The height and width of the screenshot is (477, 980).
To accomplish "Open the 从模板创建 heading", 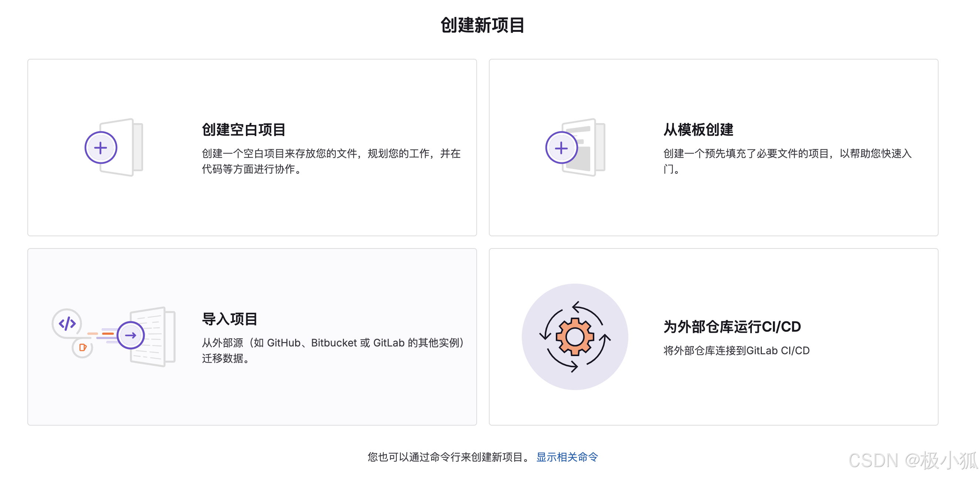I will [698, 130].
